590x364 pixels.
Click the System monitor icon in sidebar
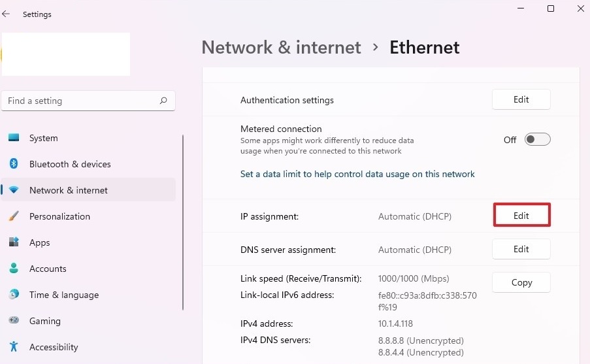(x=14, y=138)
